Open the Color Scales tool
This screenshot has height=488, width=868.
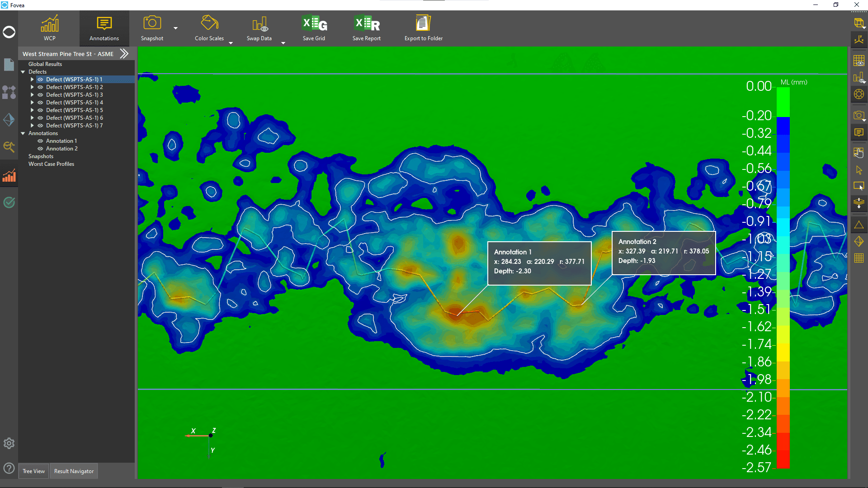209,28
